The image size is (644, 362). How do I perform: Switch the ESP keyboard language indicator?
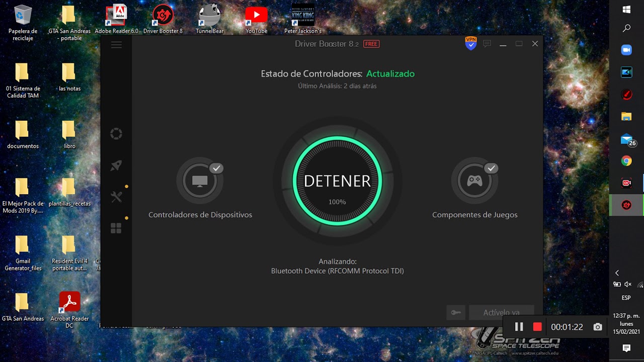click(x=626, y=298)
